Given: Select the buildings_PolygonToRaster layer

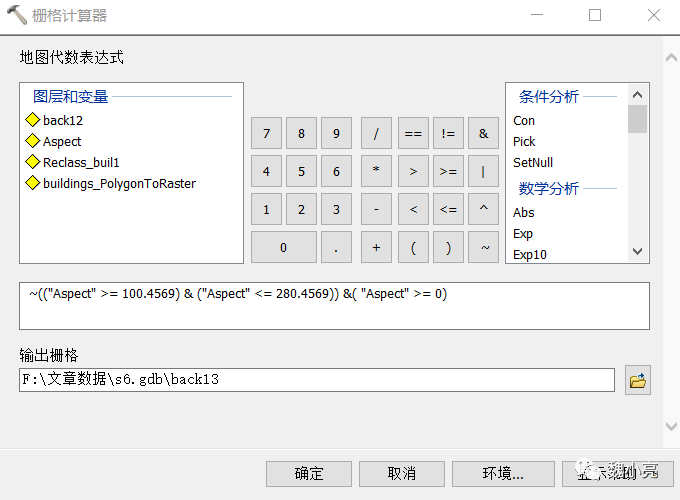Looking at the screenshot, I should (x=111, y=183).
